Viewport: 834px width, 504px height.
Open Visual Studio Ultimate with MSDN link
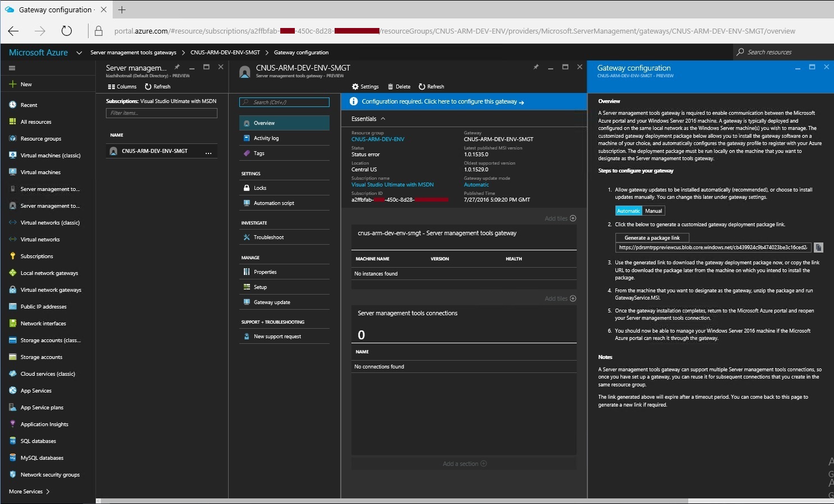(x=392, y=185)
